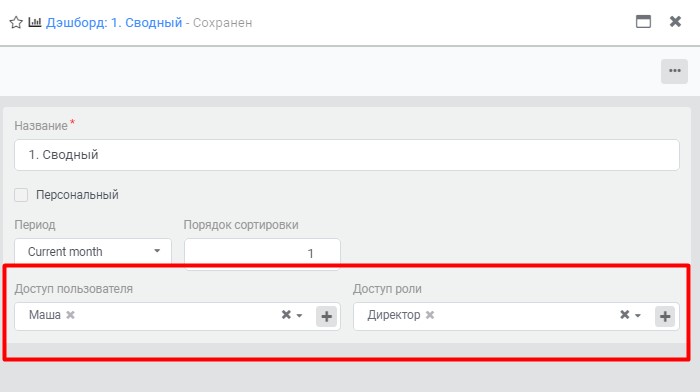Screen dimensions: 700x392
Task: Clear all Доступ пользователя values
Action: [x=286, y=315]
